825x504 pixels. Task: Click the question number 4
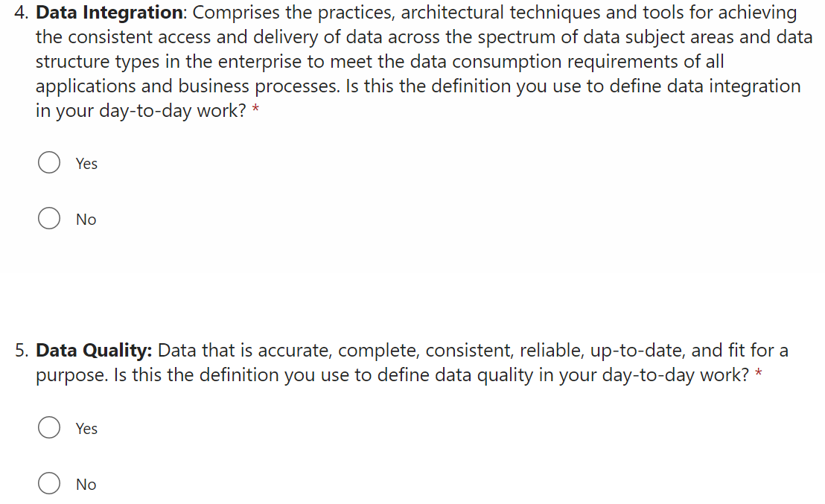[20, 13]
